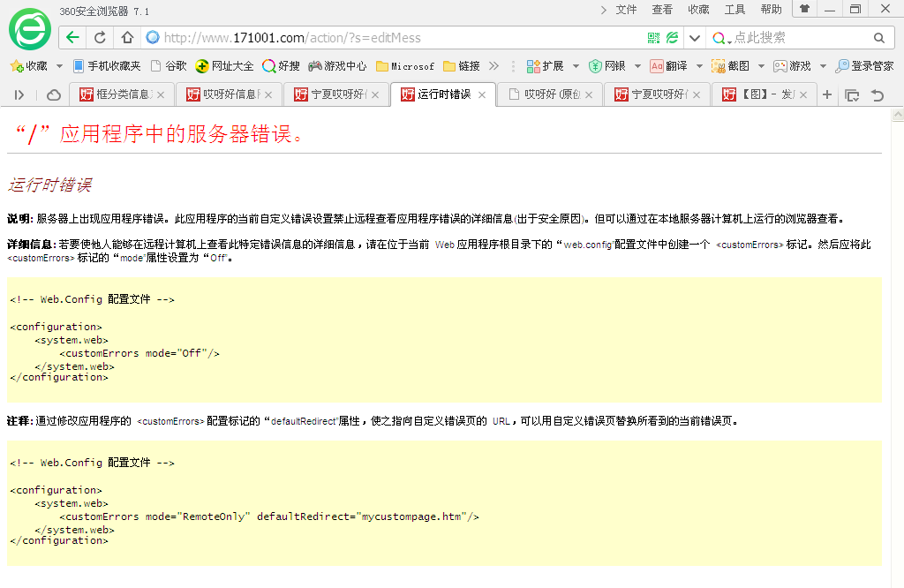This screenshot has width=904, height=588.
Task: Expand the 收藏 bookmarks dropdown arrow
Action: point(59,66)
